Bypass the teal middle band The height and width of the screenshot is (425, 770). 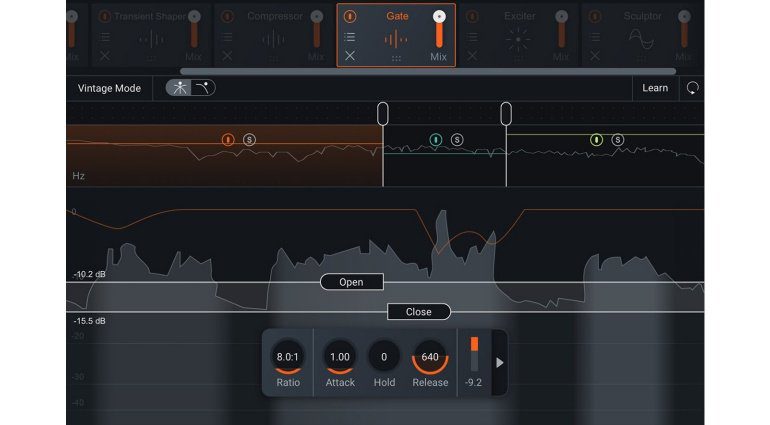click(x=436, y=140)
